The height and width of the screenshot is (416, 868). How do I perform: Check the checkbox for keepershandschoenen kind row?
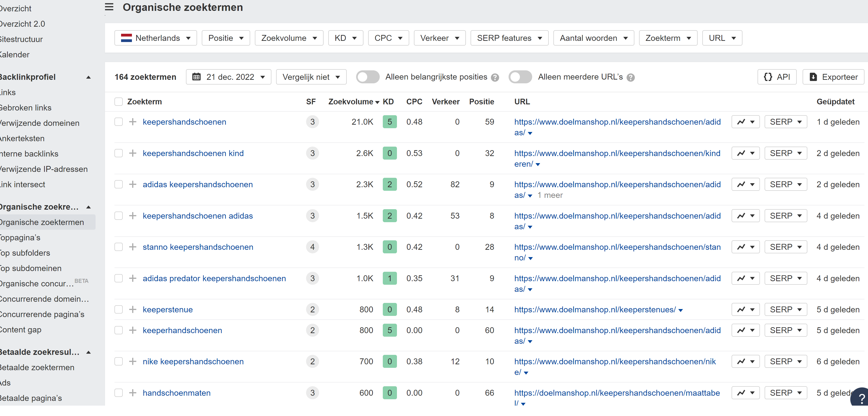click(119, 153)
